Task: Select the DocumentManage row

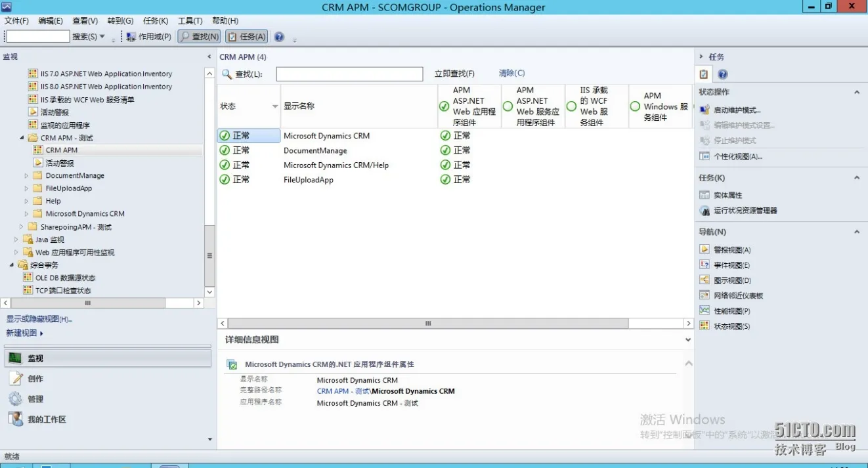Action: [454, 150]
